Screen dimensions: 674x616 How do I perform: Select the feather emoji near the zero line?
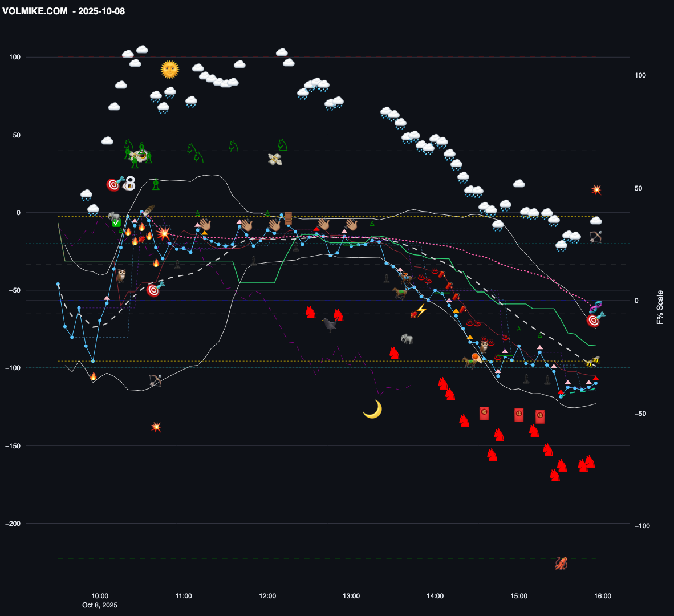pyautogui.click(x=149, y=210)
